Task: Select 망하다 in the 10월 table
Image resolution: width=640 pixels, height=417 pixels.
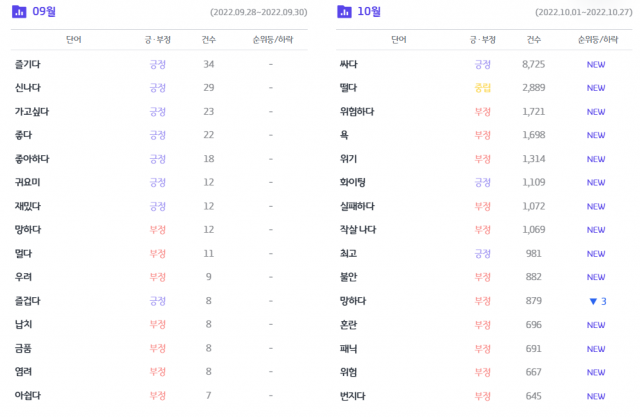Action: point(353,301)
